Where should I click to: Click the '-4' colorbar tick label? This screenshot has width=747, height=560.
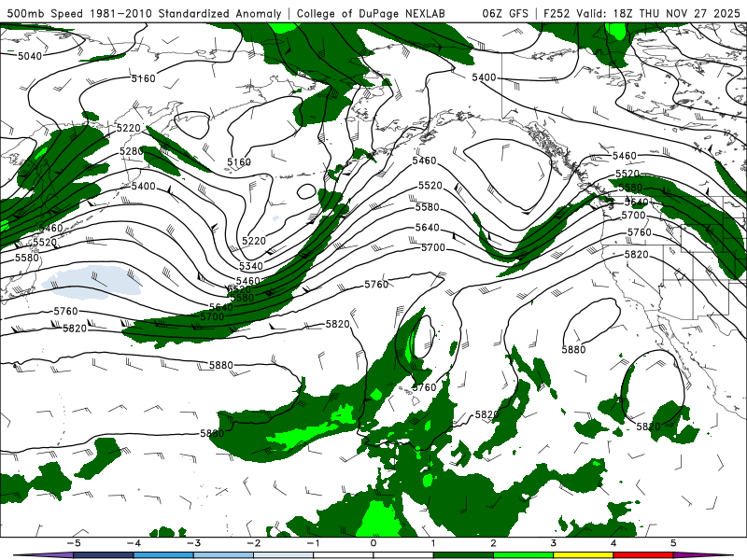(134, 543)
